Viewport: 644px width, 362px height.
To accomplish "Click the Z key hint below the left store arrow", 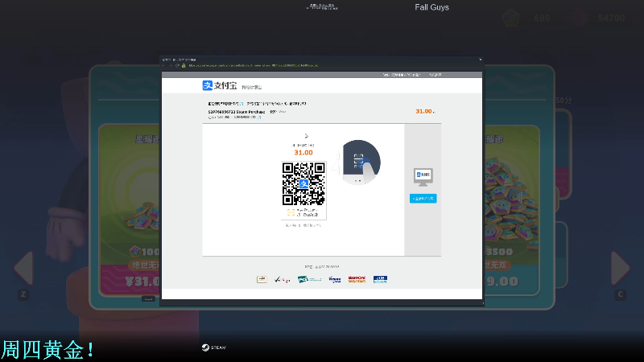I will pyautogui.click(x=23, y=294).
